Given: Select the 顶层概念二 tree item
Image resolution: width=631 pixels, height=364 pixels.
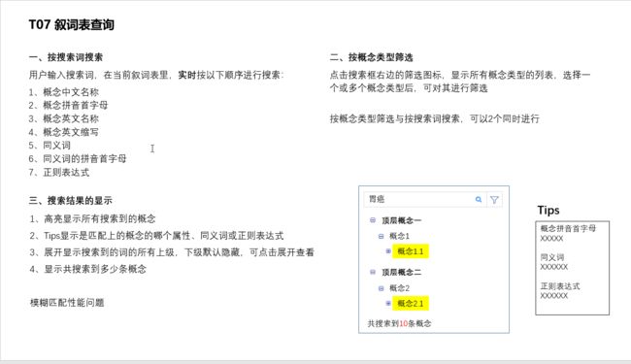Looking at the screenshot, I should (x=401, y=273).
